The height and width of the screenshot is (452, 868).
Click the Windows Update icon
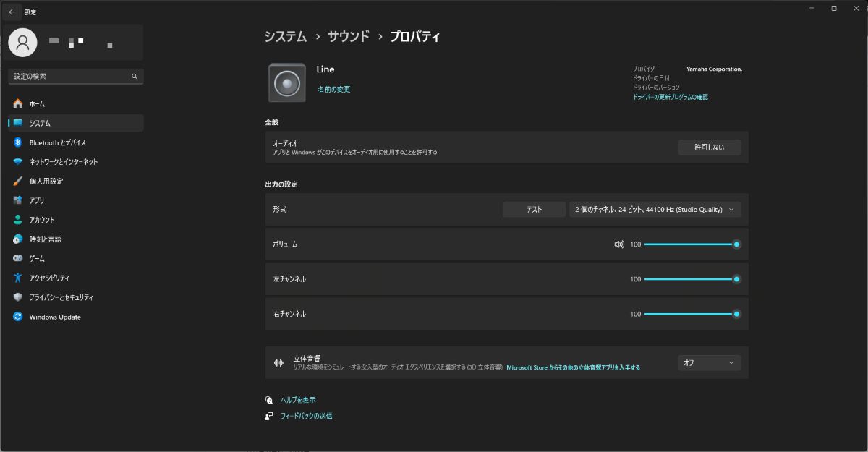18,317
